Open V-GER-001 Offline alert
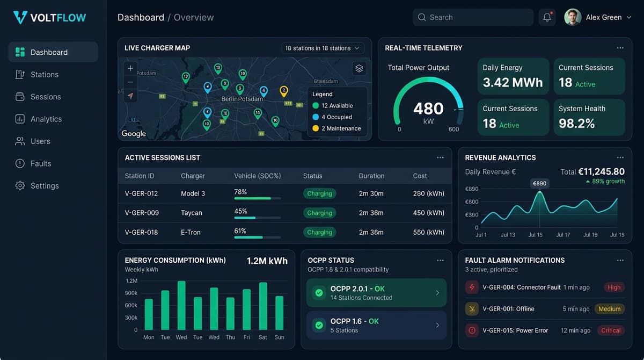 pos(545,308)
